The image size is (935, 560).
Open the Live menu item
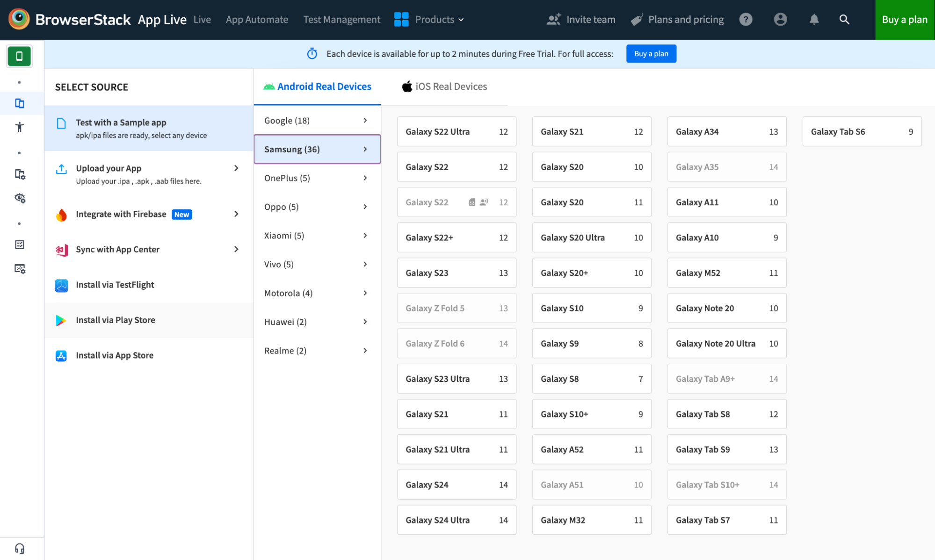pyautogui.click(x=202, y=19)
